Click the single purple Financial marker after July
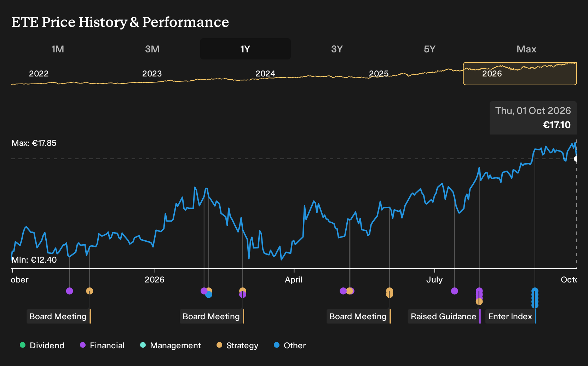The height and width of the screenshot is (366, 588). pyautogui.click(x=455, y=291)
